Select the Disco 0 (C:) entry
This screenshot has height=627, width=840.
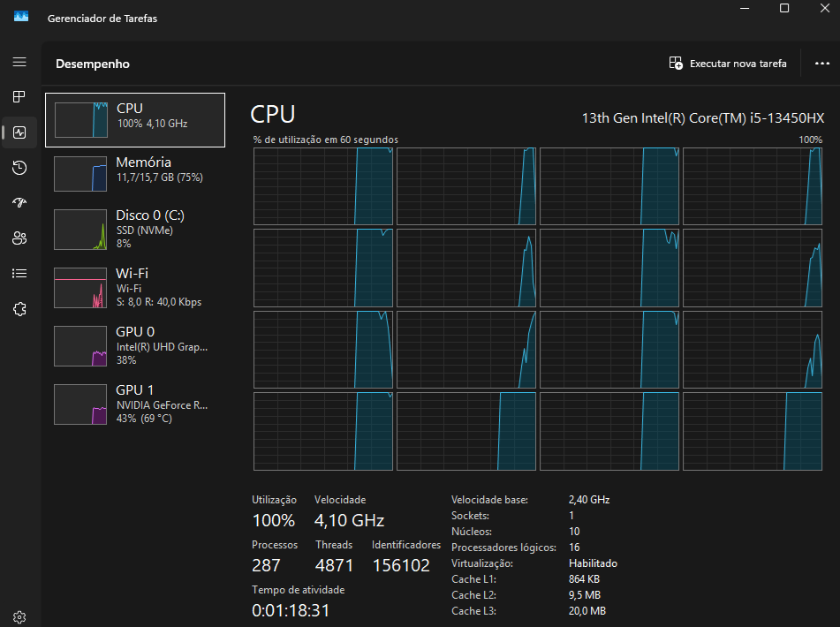[x=135, y=230]
